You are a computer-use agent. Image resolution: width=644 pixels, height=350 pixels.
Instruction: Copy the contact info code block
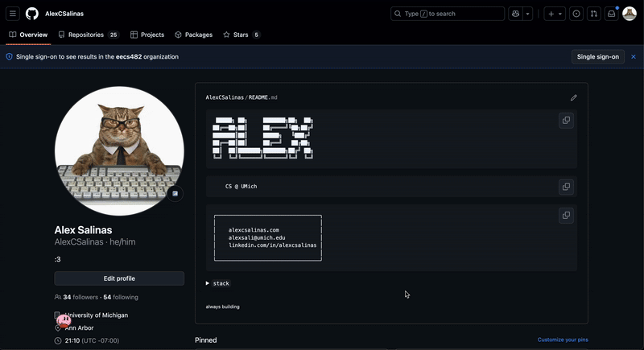pos(566,216)
